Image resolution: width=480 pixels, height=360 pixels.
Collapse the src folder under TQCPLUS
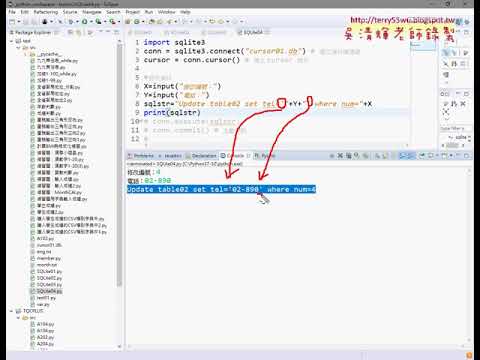18,318
